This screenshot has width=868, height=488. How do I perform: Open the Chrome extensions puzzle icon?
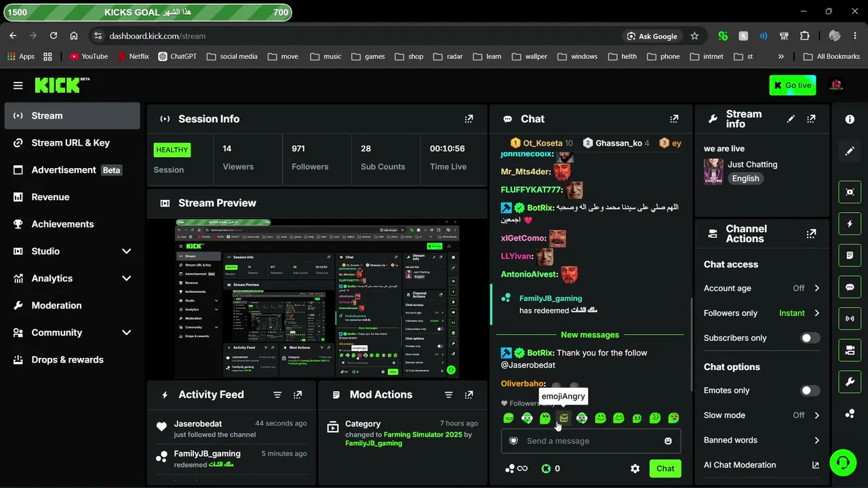click(805, 36)
